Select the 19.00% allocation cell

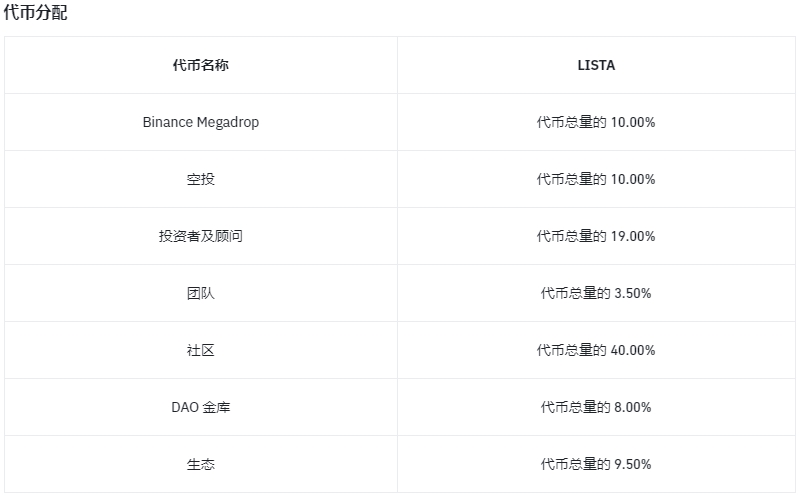click(x=596, y=236)
